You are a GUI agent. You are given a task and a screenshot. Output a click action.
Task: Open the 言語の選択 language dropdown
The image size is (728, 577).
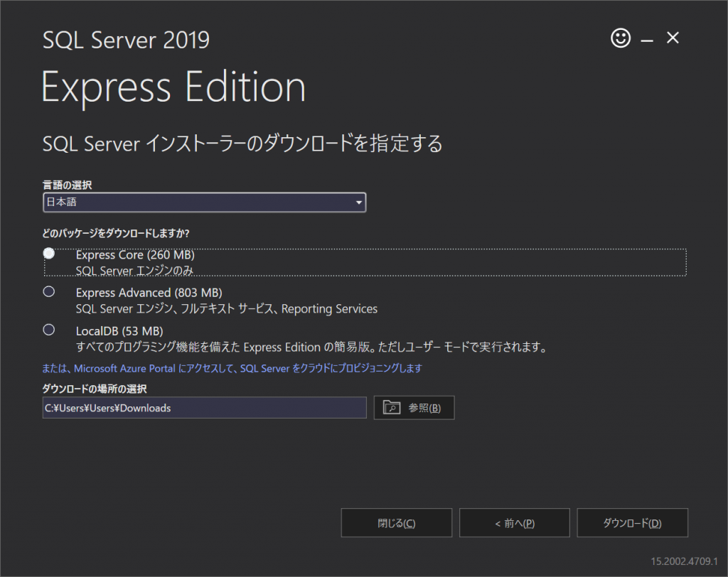point(204,203)
